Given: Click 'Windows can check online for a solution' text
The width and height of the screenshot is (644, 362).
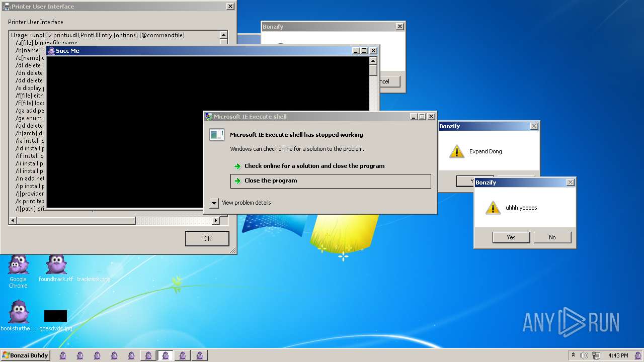Looking at the screenshot, I should (x=297, y=149).
